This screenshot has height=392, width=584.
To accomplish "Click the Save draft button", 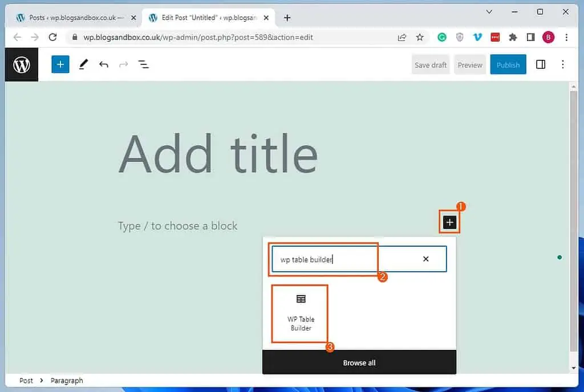I will (x=431, y=65).
